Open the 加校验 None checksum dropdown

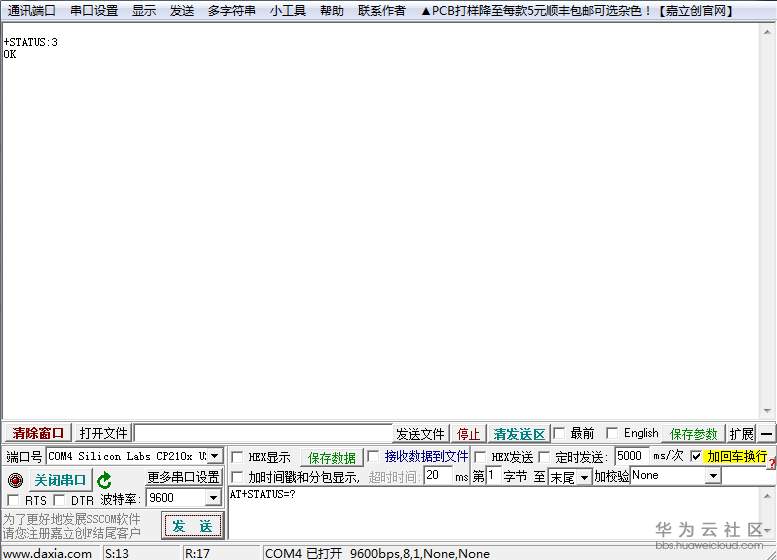pyautogui.click(x=713, y=476)
